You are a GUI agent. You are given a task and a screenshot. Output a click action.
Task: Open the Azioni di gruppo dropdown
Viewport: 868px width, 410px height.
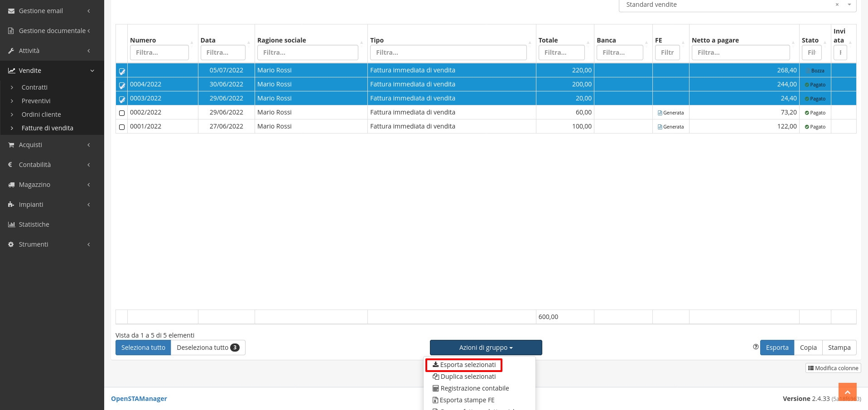pos(486,348)
